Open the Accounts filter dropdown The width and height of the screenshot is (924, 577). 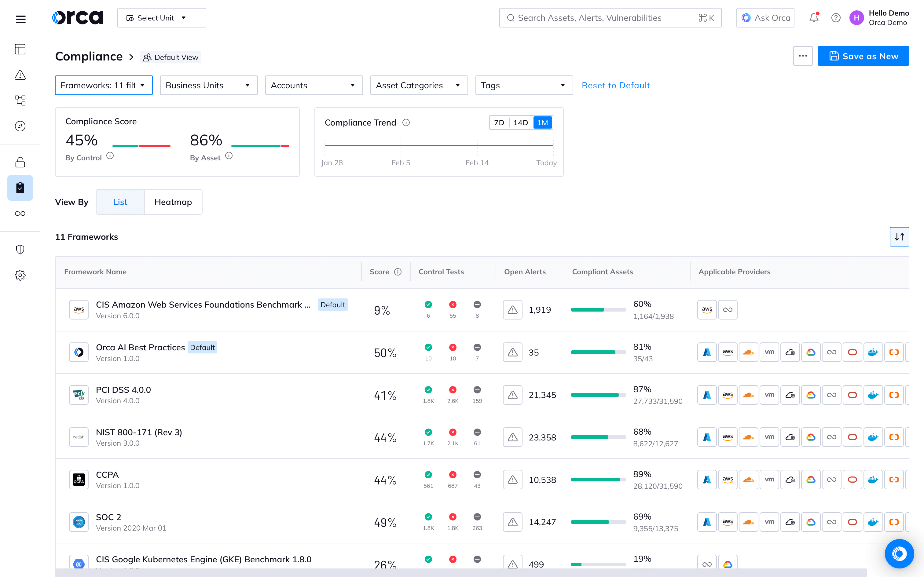314,85
